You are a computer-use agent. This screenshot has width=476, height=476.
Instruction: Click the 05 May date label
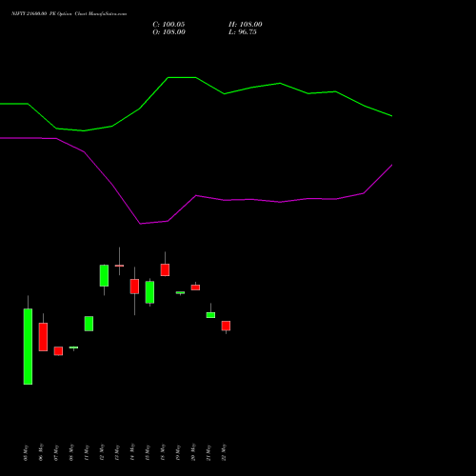[26, 452]
